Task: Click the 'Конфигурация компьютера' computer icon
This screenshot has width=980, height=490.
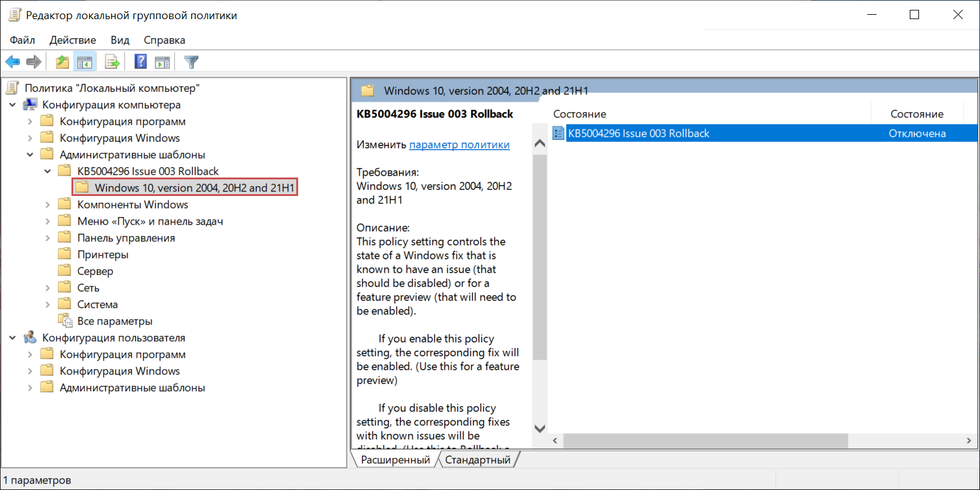Action: pos(30,105)
